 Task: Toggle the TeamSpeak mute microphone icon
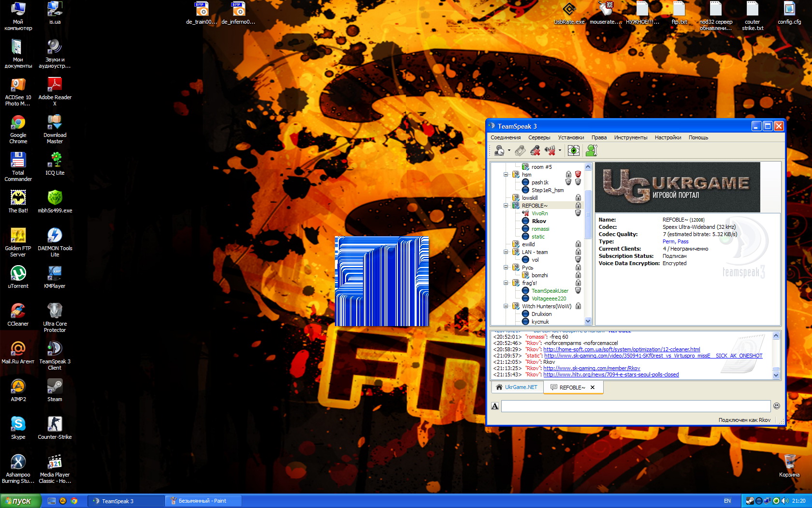tap(535, 150)
